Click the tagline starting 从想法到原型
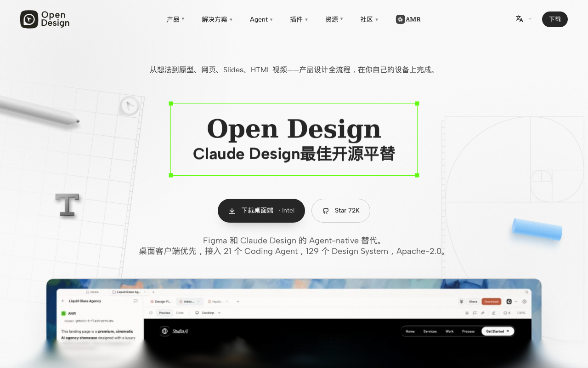This screenshot has height=368, width=588. (293, 70)
